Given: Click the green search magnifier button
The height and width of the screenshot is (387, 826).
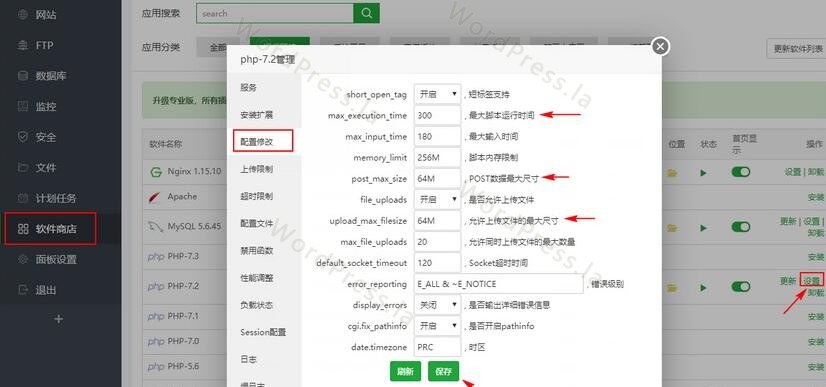Looking at the screenshot, I should click(x=367, y=13).
